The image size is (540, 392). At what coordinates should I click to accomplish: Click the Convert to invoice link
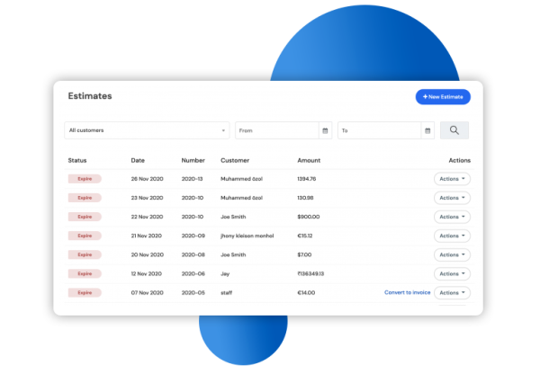click(407, 293)
